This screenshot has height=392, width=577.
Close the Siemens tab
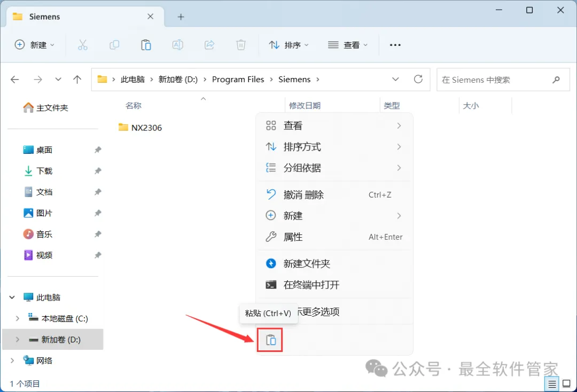click(x=151, y=17)
